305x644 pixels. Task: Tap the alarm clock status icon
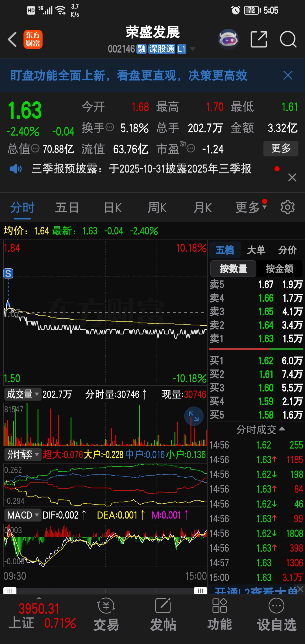[x=236, y=10]
